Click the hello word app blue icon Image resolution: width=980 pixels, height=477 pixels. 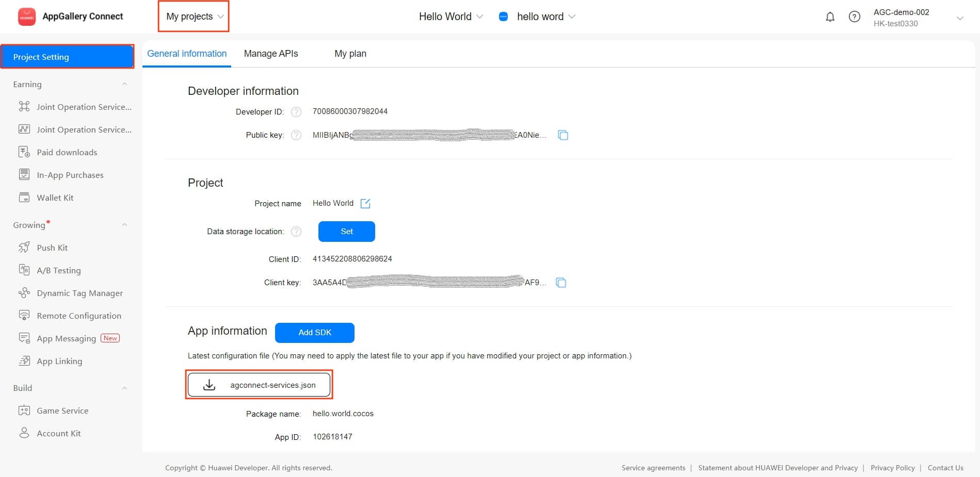point(503,17)
